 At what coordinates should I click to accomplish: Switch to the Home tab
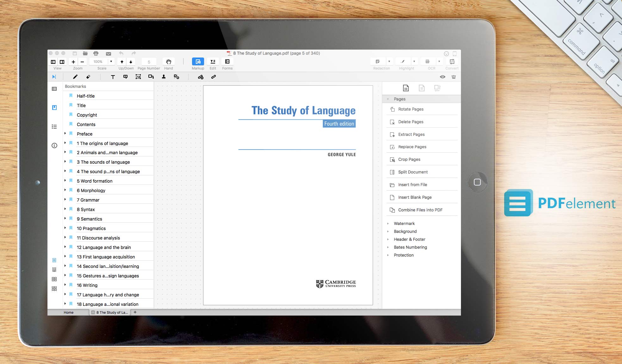click(x=68, y=312)
